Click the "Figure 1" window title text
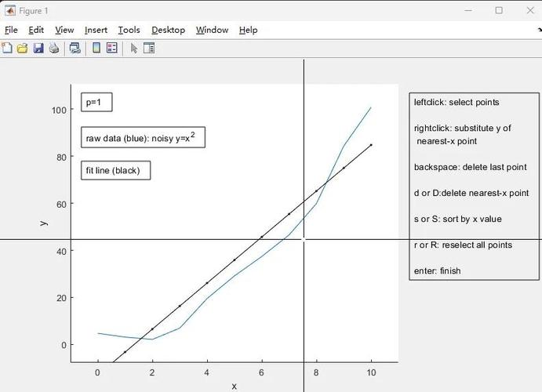 pyautogui.click(x=34, y=11)
